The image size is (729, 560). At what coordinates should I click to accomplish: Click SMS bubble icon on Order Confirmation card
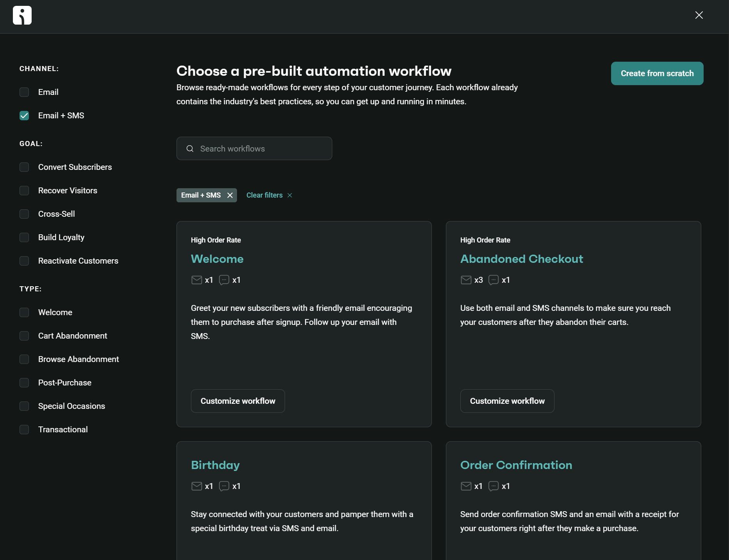(494, 486)
